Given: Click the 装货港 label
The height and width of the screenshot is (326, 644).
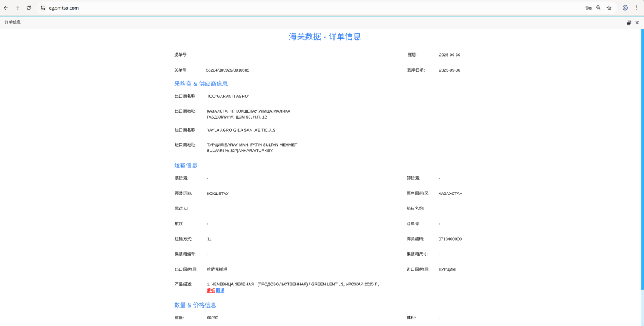Looking at the screenshot, I should [x=181, y=178].
